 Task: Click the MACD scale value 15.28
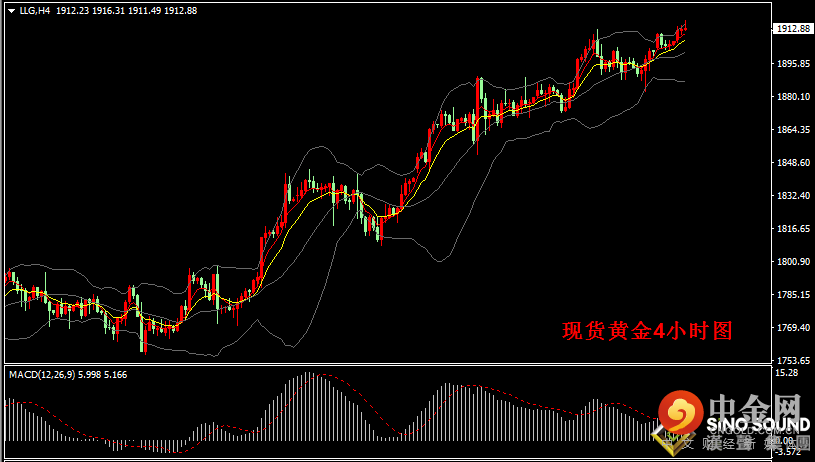click(785, 373)
